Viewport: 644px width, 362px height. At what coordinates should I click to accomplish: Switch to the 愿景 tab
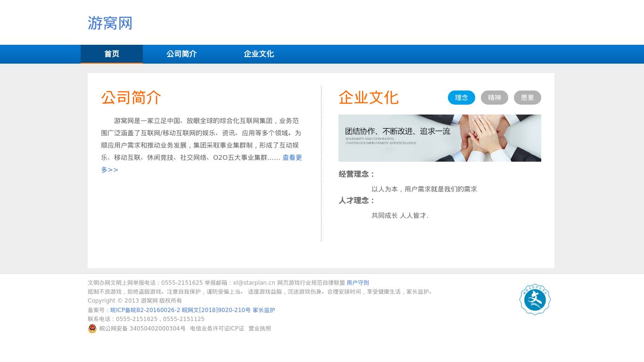pyautogui.click(x=527, y=98)
